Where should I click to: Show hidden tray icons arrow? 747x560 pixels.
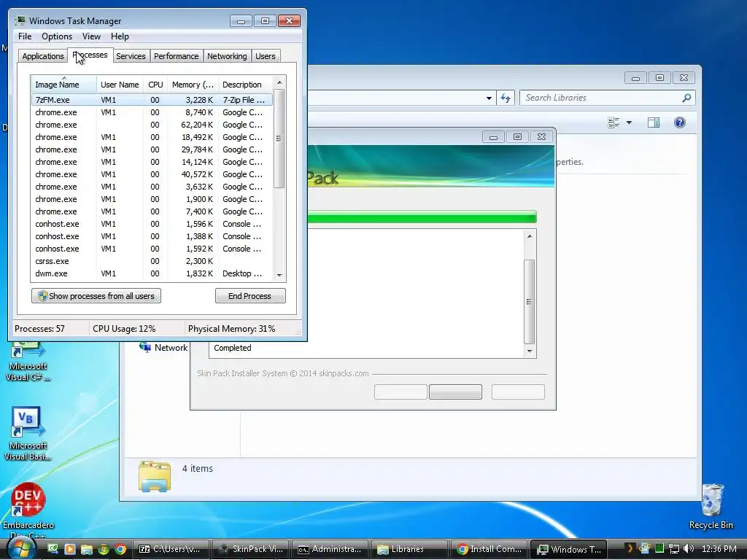(630, 548)
